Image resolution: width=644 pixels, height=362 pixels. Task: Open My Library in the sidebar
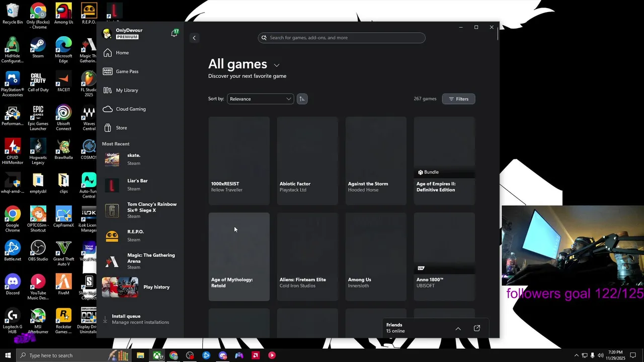tap(141, 90)
